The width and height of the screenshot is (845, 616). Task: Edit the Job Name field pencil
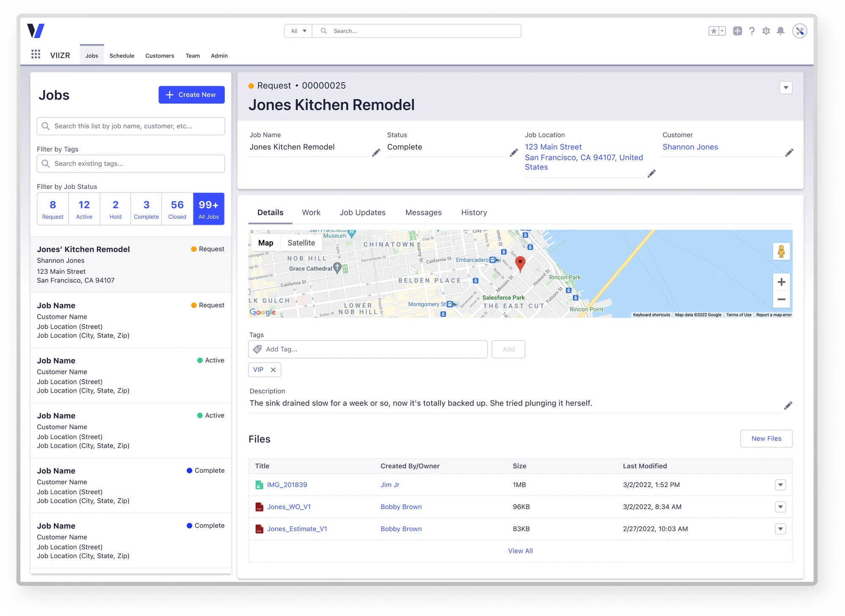pyautogui.click(x=376, y=153)
